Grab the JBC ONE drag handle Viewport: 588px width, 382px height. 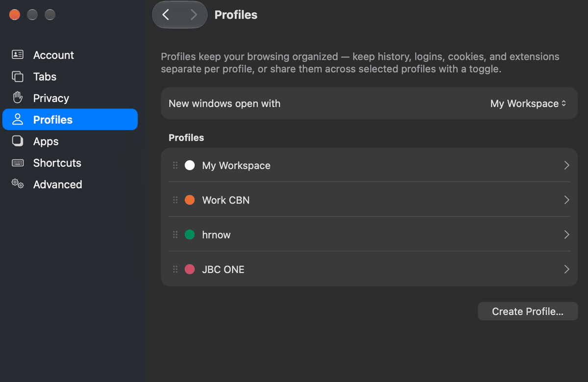click(175, 269)
